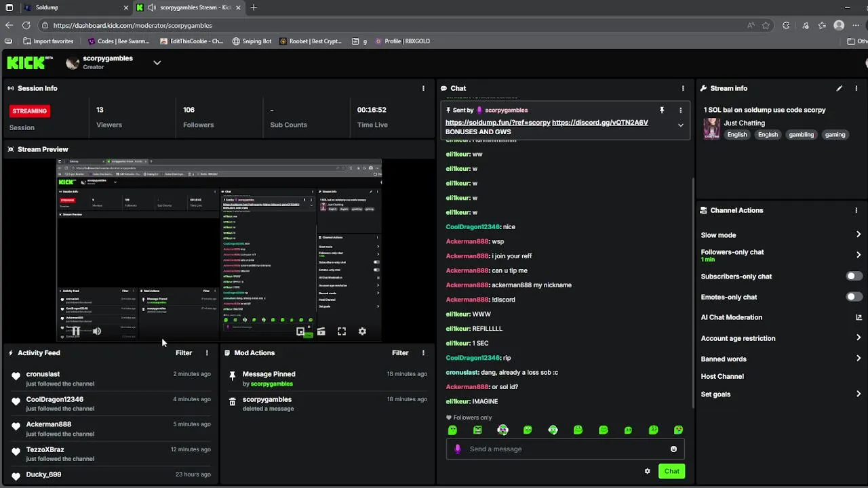The width and height of the screenshot is (868, 488).
Task: Click the clip icon in stream preview
Action: [x=321, y=331]
